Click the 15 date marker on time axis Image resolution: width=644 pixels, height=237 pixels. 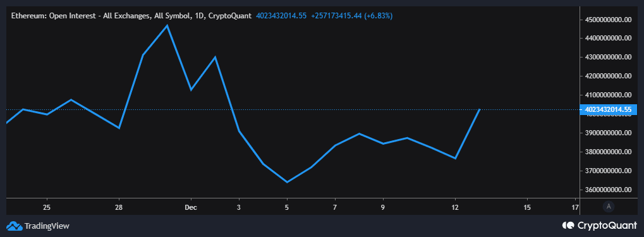[527, 207]
